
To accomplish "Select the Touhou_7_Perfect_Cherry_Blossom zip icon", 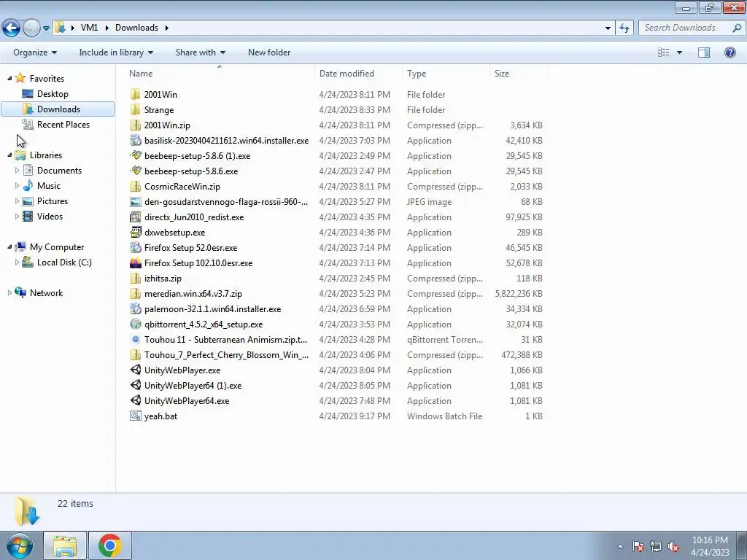I will [135, 355].
